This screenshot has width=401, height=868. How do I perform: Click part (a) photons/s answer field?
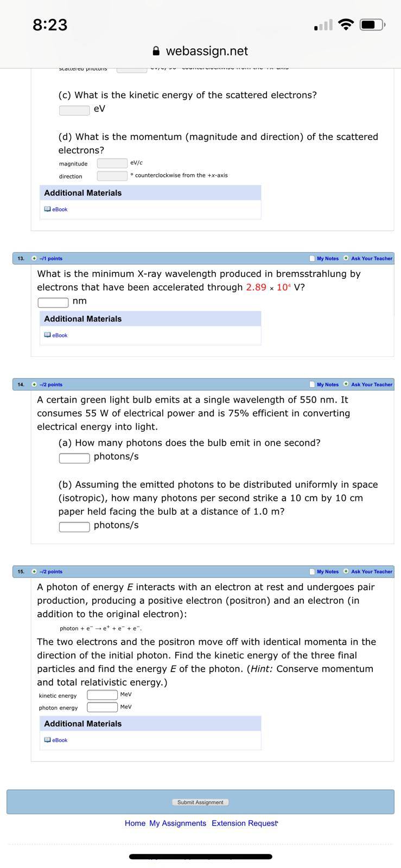pos(74,458)
